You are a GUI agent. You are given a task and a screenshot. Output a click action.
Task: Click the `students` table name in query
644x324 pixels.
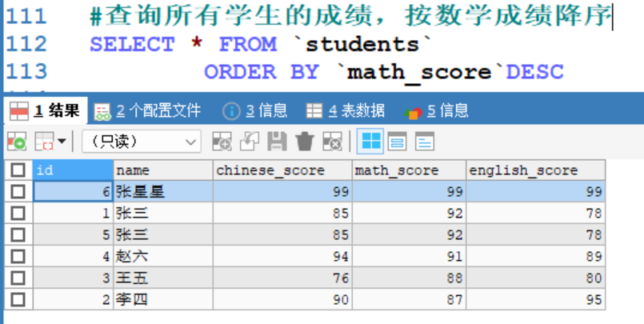pyautogui.click(x=362, y=44)
